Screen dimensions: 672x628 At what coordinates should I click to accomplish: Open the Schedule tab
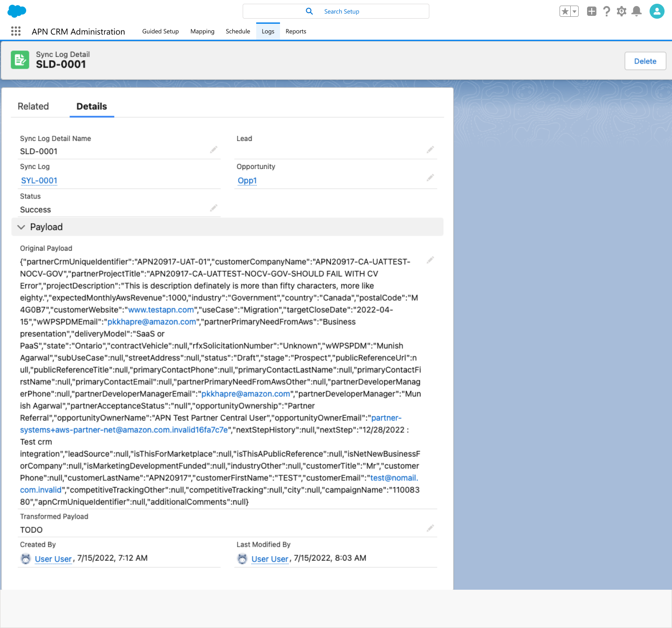click(238, 31)
